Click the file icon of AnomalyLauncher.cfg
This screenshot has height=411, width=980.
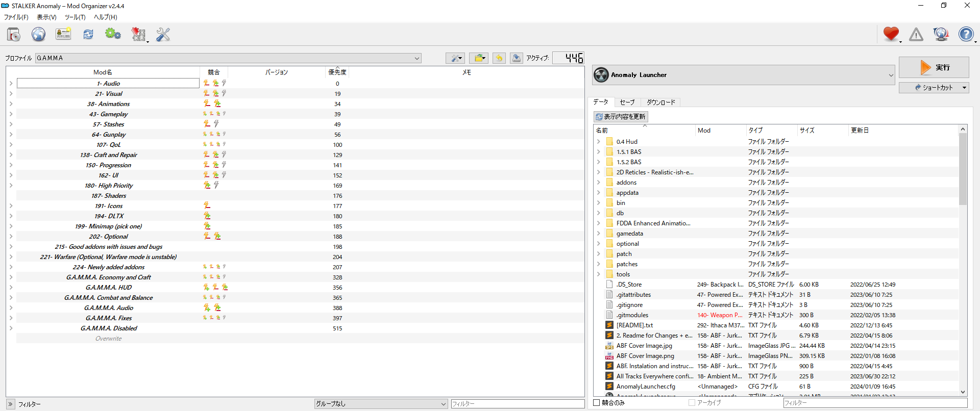click(x=609, y=387)
